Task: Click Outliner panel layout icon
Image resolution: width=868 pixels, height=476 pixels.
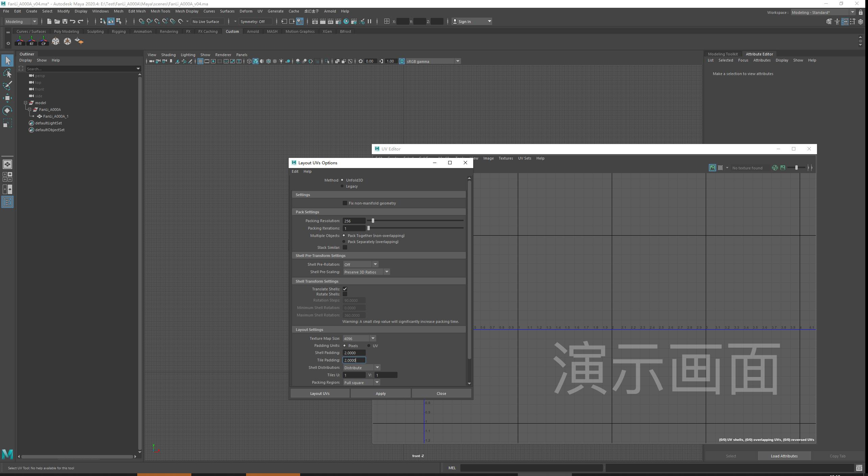Action: click(x=7, y=202)
